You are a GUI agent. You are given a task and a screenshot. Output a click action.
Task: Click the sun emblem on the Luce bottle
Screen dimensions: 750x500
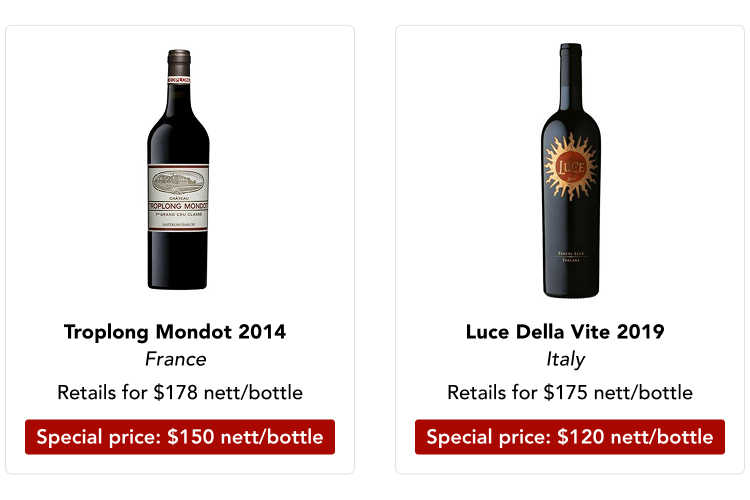pyautogui.click(x=570, y=166)
